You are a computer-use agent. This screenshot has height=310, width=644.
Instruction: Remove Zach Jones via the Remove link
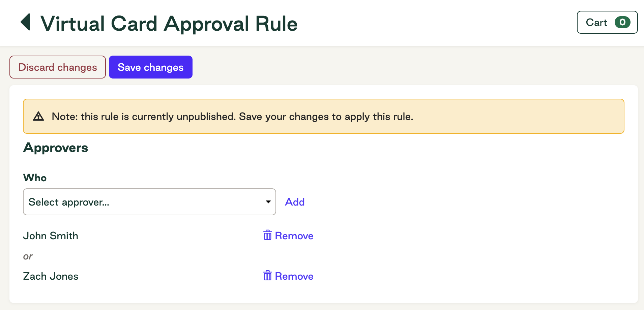294,276
